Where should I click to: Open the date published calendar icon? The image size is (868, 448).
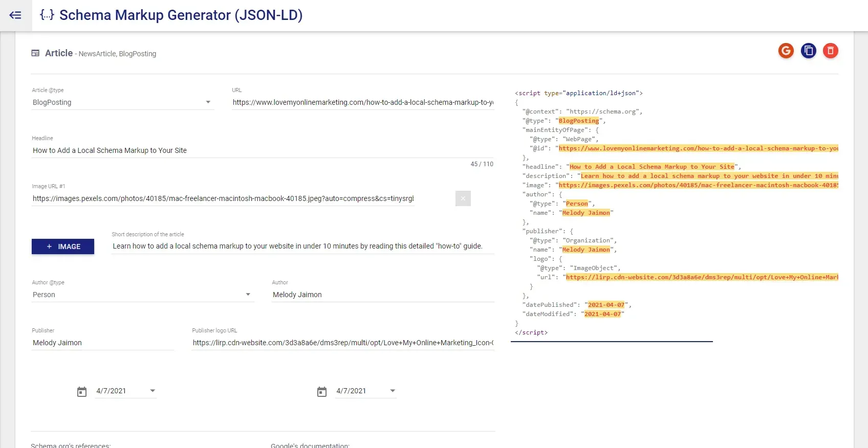click(x=82, y=392)
